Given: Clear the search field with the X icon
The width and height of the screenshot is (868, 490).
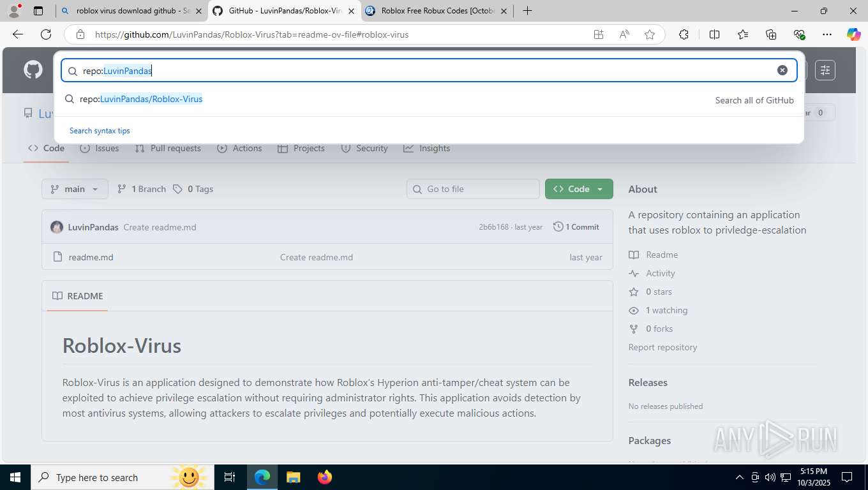Looking at the screenshot, I should 782,70.
